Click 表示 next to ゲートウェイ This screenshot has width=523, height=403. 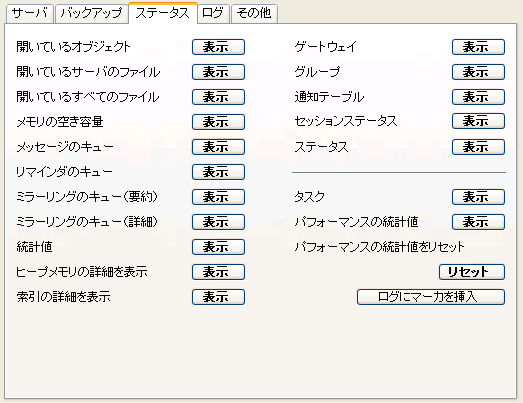pyautogui.click(x=478, y=47)
